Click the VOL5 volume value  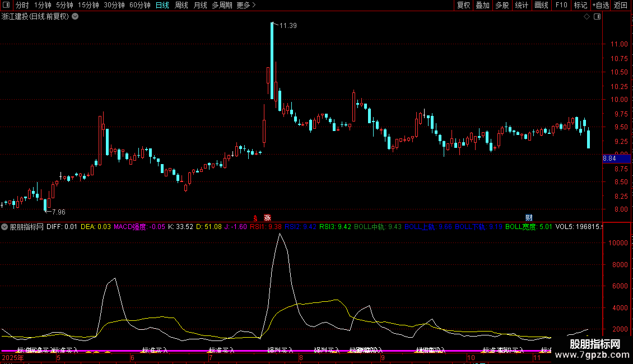click(x=579, y=227)
